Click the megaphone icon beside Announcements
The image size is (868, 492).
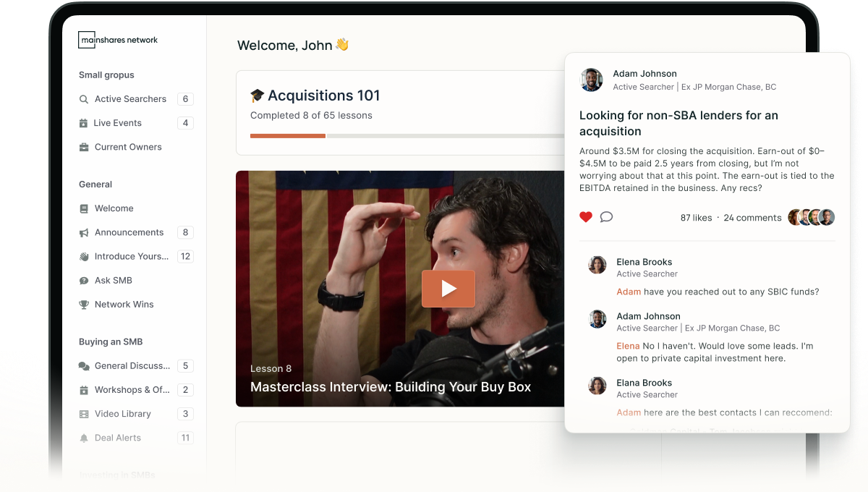[x=84, y=232]
